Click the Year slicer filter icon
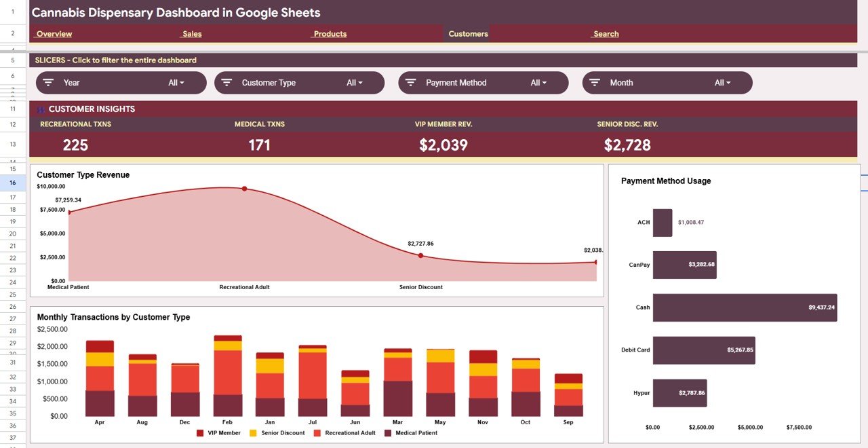The width and height of the screenshot is (868, 448). pyautogui.click(x=48, y=83)
